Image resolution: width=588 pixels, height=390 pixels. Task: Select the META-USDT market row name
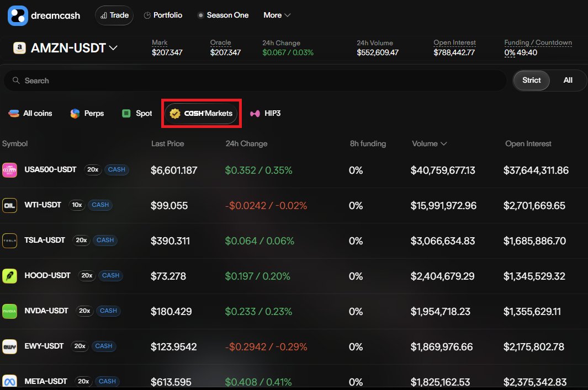[46, 381]
